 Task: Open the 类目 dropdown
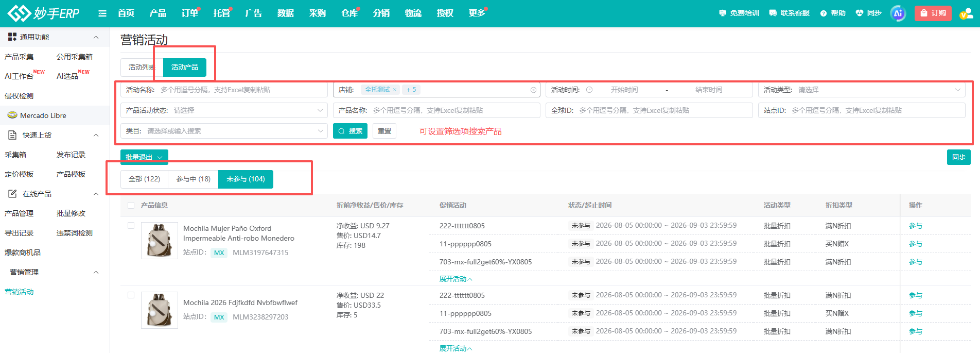coord(224,131)
